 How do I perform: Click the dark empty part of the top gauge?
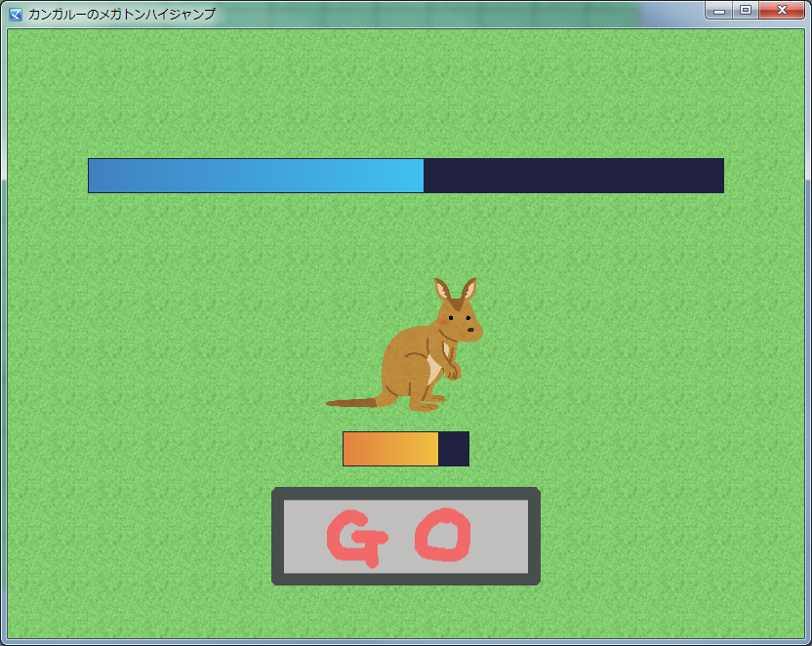pos(574,176)
